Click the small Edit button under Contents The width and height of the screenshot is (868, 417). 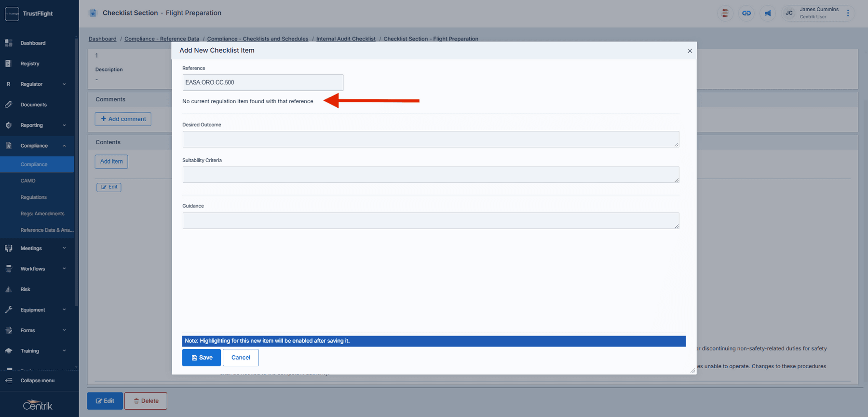(109, 187)
